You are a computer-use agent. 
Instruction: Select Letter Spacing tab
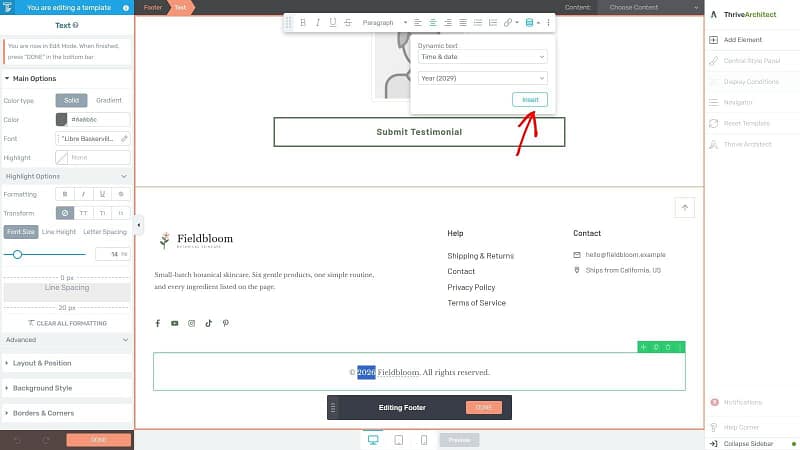(x=105, y=232)
